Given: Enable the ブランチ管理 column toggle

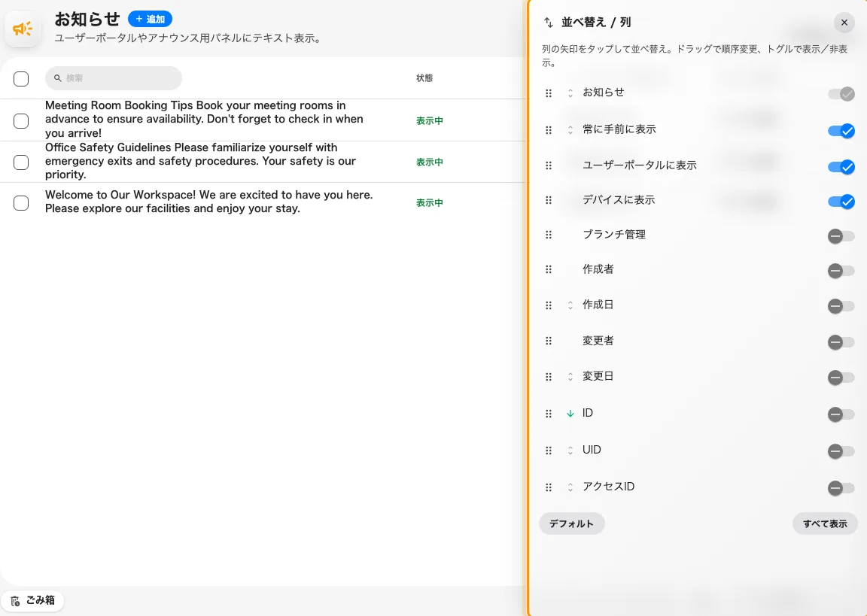Looking at the screenshot, I should click(x=841, y=236).
